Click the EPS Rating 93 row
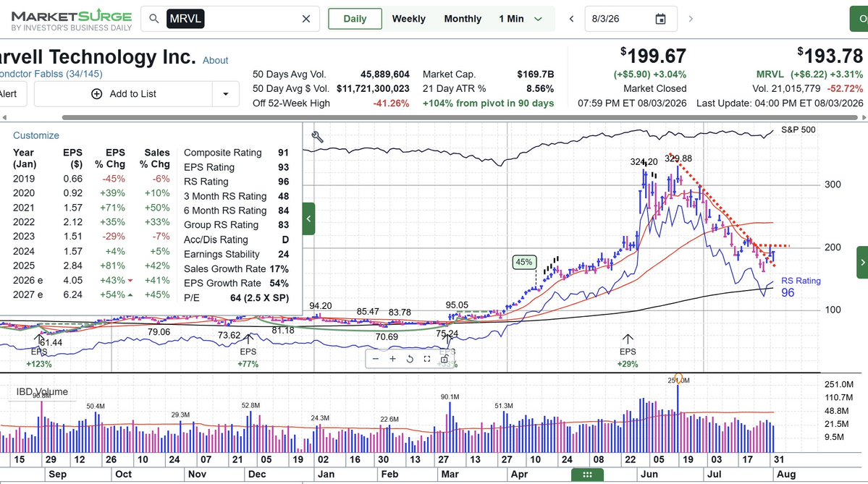Image resolution: width=868 pixels, height=484 pixels. [x=237, y=167]
